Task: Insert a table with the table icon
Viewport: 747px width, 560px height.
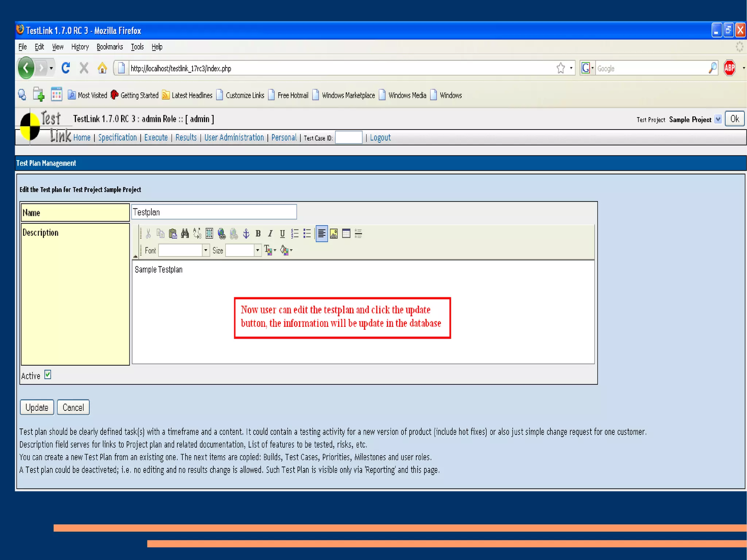Action: pyautogui.click(x=346, y=233)
